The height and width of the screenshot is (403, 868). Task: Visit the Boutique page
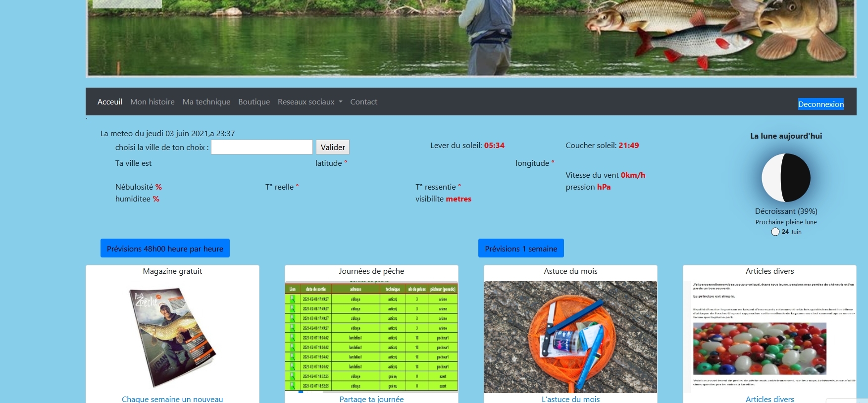[x=254, y=101]
